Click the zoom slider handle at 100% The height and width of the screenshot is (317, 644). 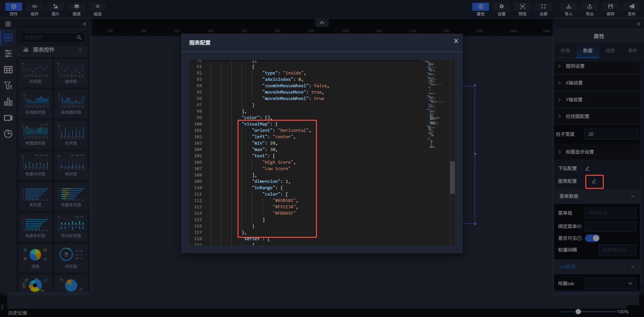[578, 312]
